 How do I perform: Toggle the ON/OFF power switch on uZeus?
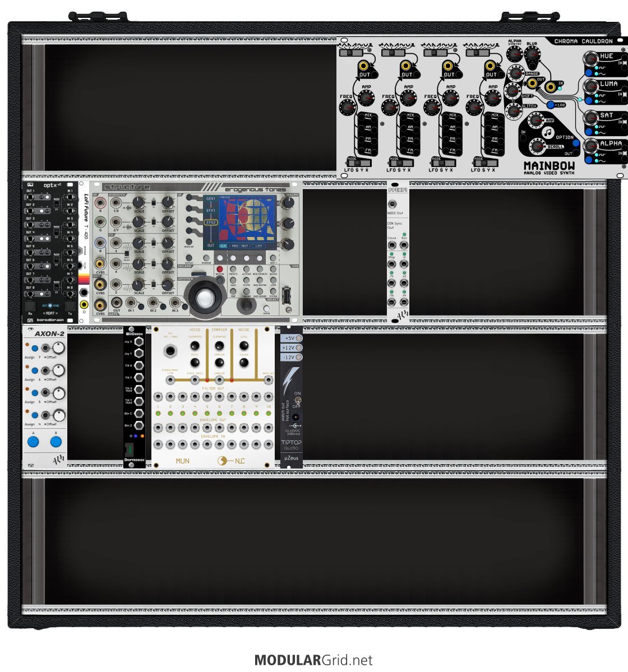tap(298, 400)
